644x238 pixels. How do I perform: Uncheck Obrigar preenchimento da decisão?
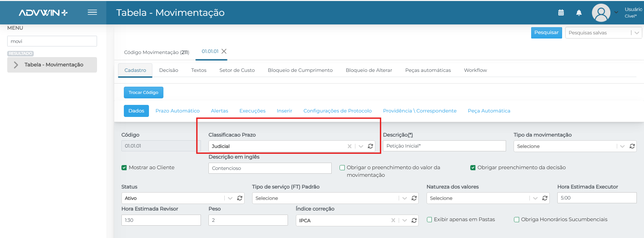(x=473, y=167)
